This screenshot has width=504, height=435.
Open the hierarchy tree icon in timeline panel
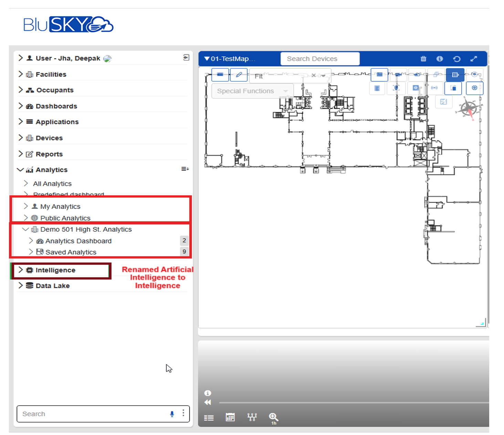(252, 417)
